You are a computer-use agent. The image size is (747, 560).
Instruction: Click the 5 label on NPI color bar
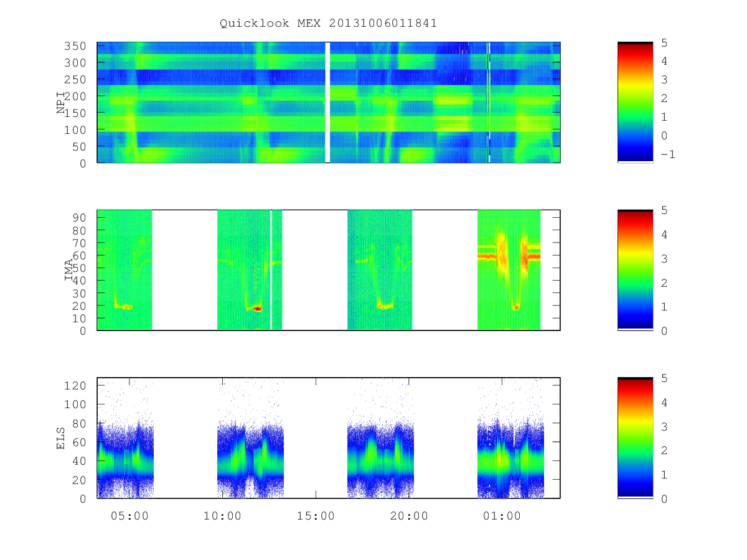[x=663, y=43]
